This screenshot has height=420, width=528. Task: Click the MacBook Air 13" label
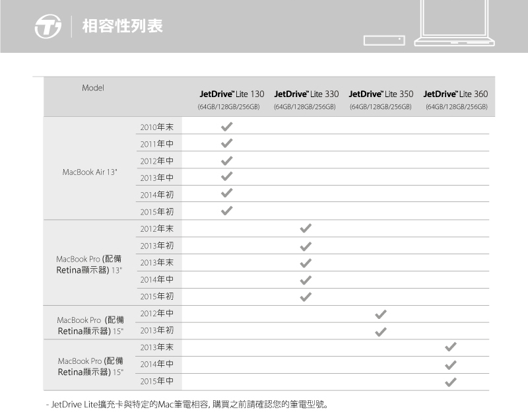click(90, 172)
